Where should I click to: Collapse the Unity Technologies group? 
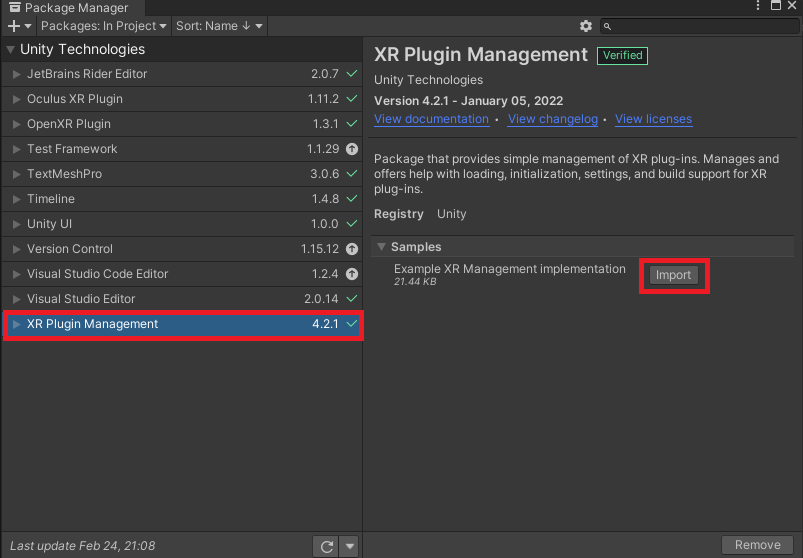[10, 50]
